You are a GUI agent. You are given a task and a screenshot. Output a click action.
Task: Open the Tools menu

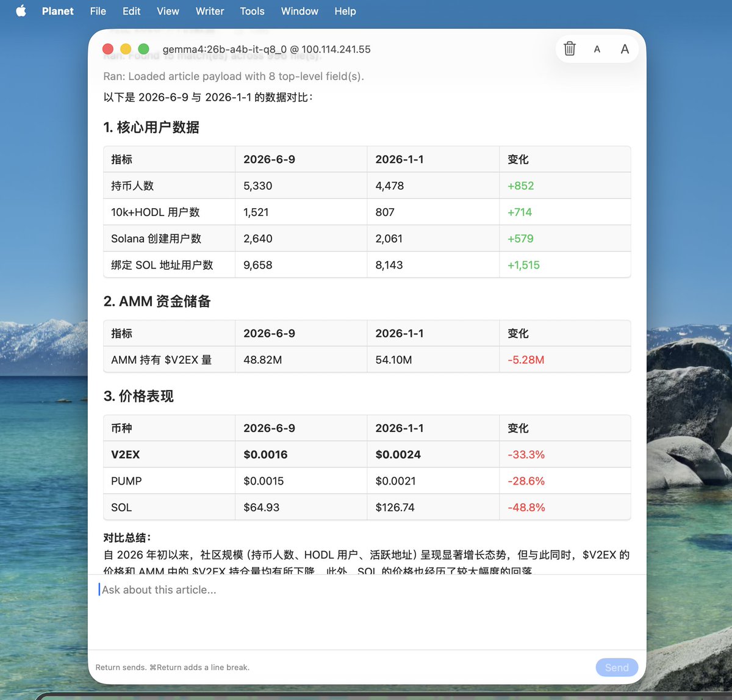(x=252, y=11)
